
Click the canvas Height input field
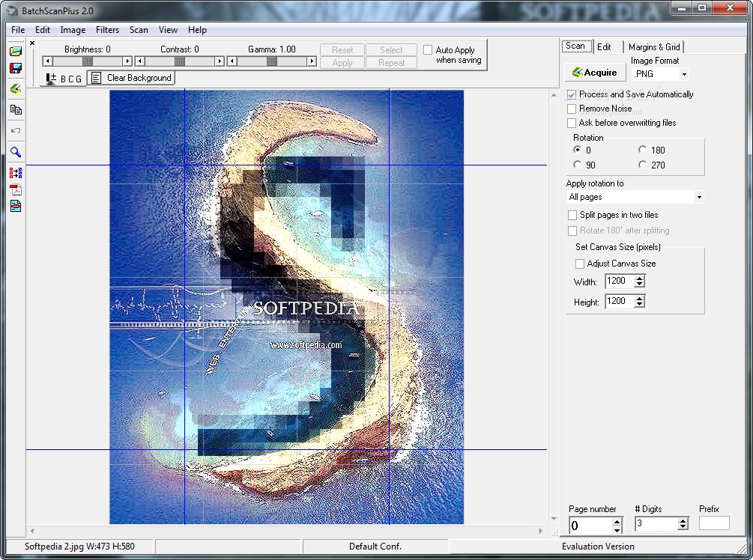(619, 302)
